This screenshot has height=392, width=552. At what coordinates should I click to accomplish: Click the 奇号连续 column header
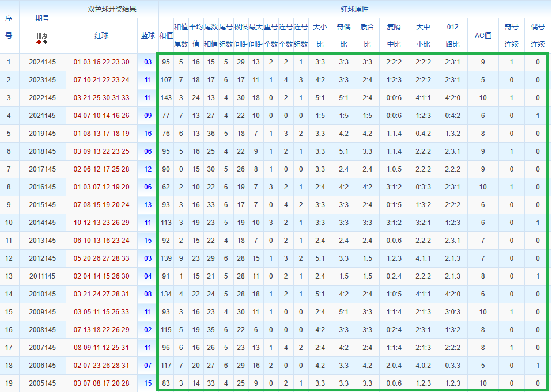pos(511,36)
